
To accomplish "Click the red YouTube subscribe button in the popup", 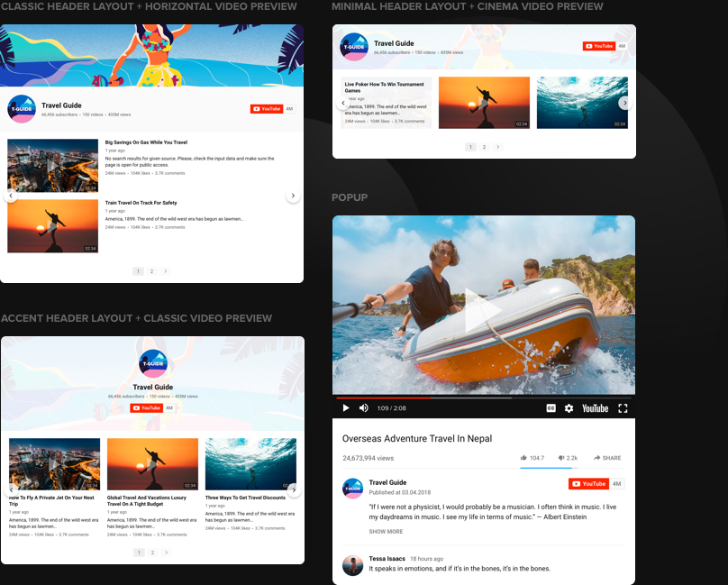I will [x=589, y=484].
